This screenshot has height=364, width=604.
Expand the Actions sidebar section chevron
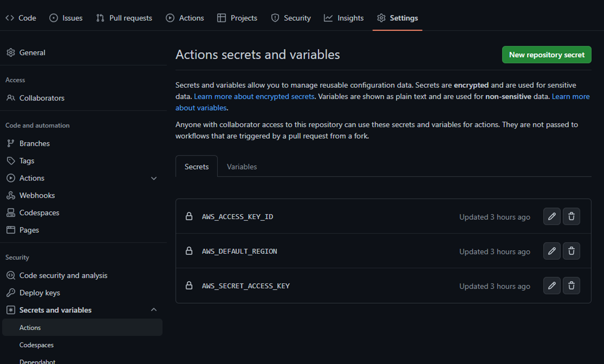[x=154, y=178]
